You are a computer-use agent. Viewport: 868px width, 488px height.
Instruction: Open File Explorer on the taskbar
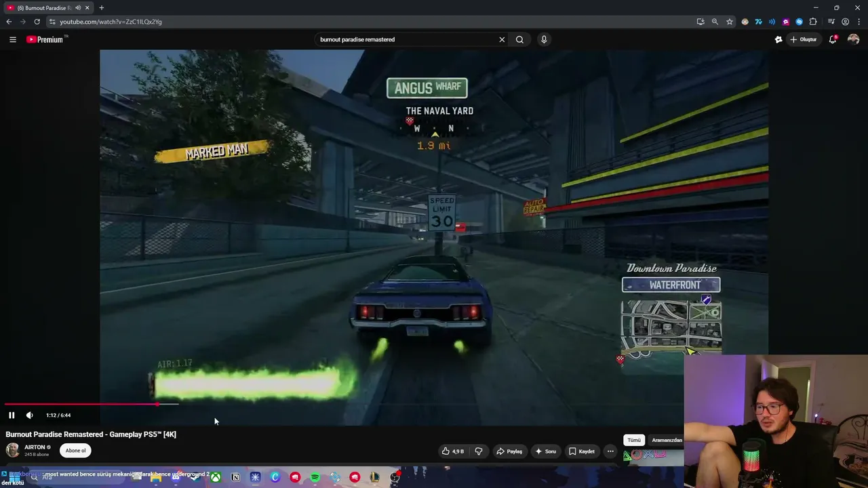156,477
